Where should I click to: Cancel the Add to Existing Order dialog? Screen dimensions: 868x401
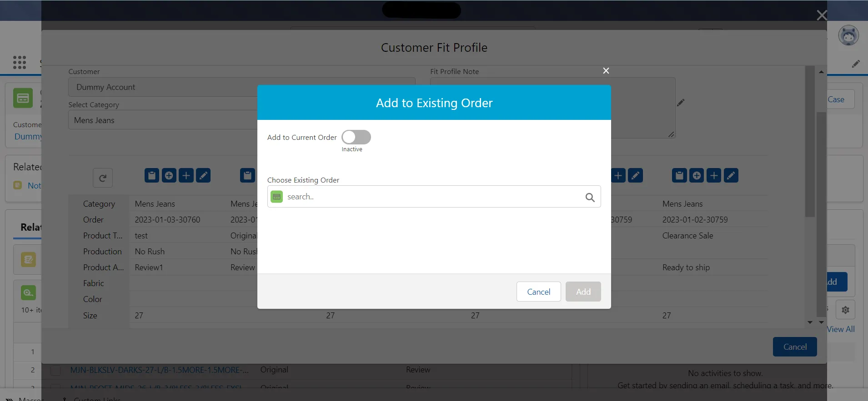click(538, 292)
